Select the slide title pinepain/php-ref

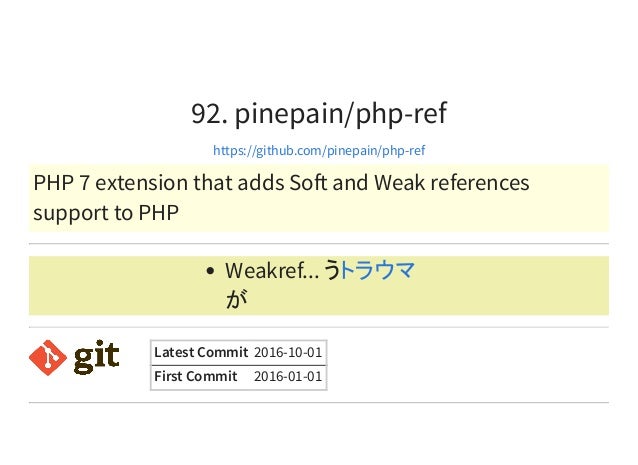[341, 114]
